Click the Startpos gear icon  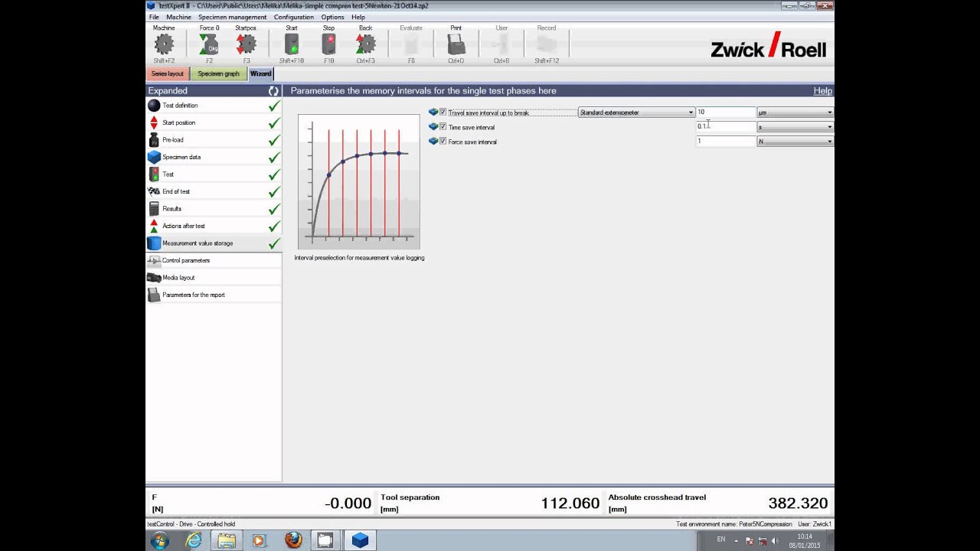tap(246, 44)
